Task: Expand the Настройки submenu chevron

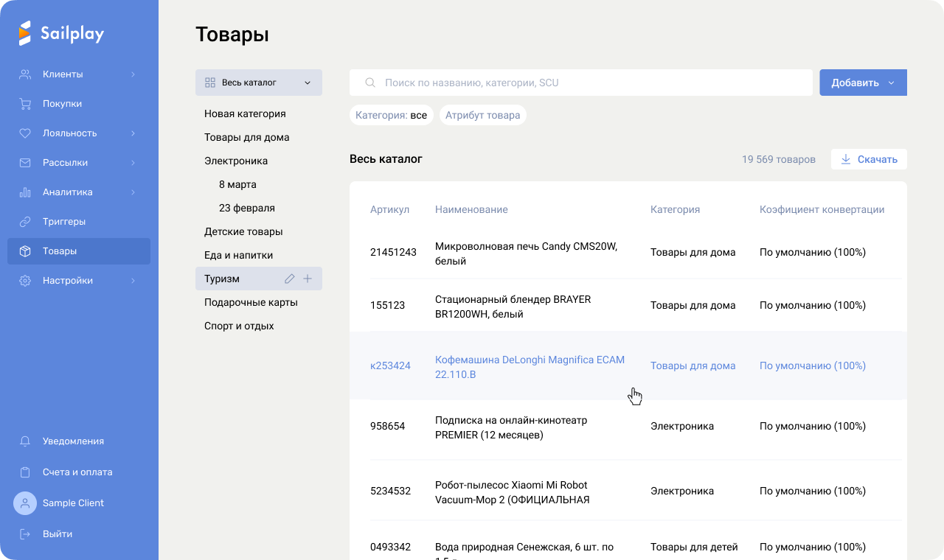Action: pyautogui.click(x=133, y=281)
